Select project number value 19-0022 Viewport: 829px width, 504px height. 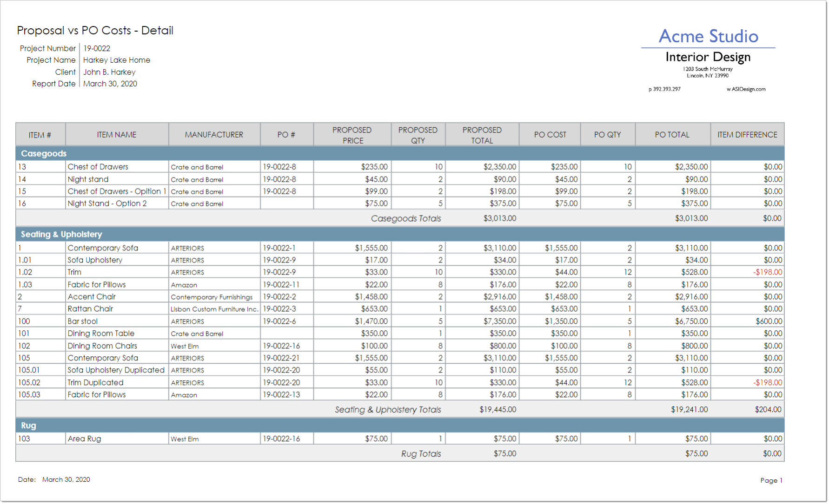click(97, 48)
